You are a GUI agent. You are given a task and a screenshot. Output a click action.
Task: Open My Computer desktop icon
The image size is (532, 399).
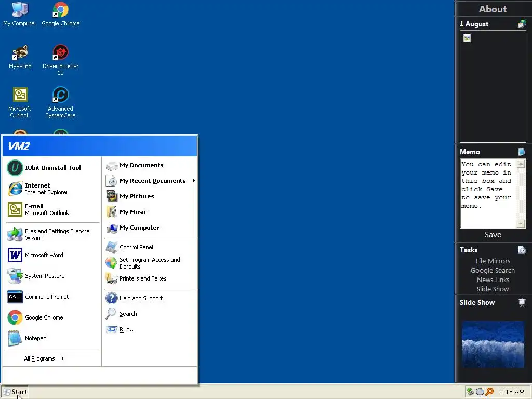coord(20,14)
